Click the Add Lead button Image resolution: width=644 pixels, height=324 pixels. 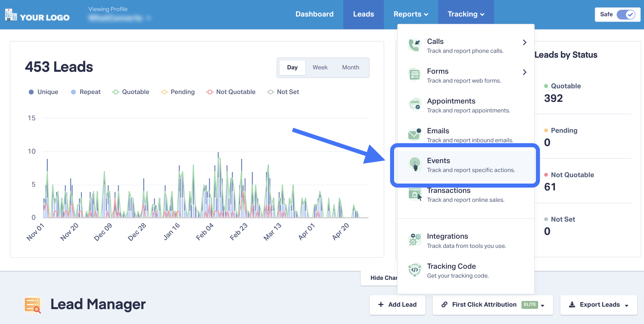[x=397, y=305]
